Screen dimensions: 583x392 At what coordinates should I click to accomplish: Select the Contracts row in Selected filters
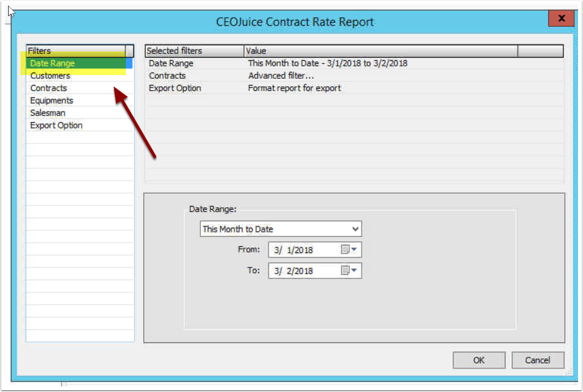[354, 76]
